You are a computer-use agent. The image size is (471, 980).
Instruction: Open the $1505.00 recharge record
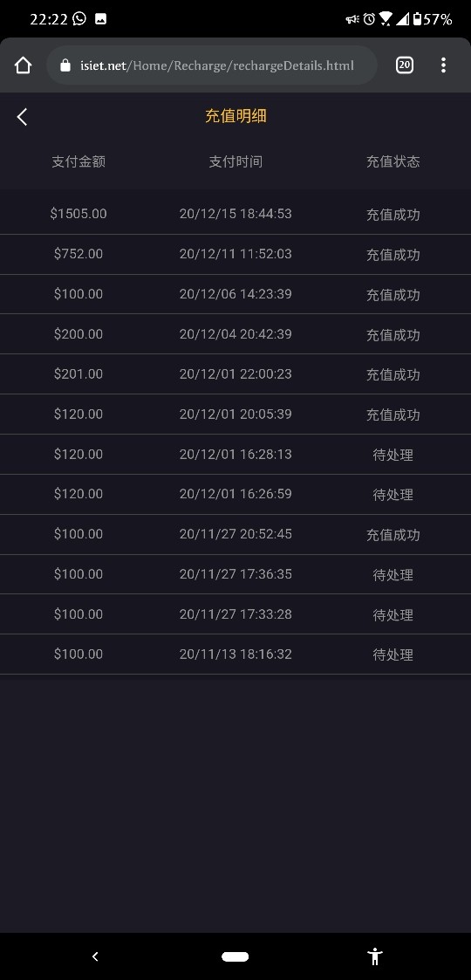coord(235,215)
